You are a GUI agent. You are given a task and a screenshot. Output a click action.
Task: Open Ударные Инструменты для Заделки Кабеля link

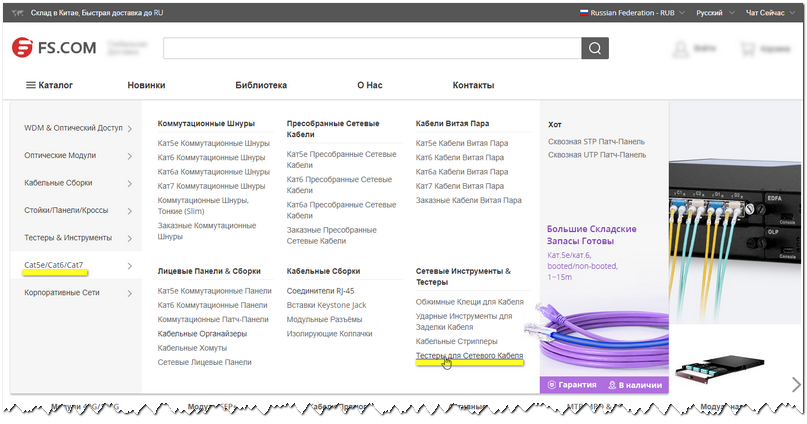pyautogui.click(x=464, y=322)
